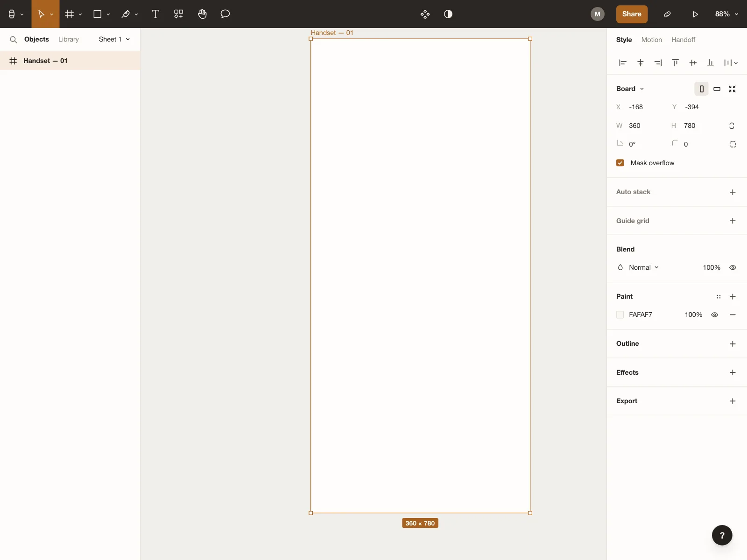This screenshot has width=747, height=560.
Task: Click the resize to fit icon
Action: point(732,89)
